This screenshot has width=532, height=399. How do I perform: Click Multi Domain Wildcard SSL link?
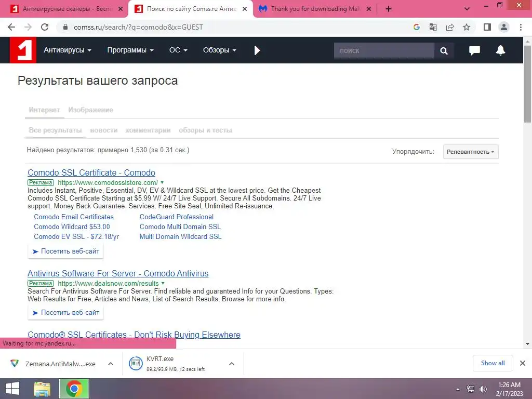point(180,236)
